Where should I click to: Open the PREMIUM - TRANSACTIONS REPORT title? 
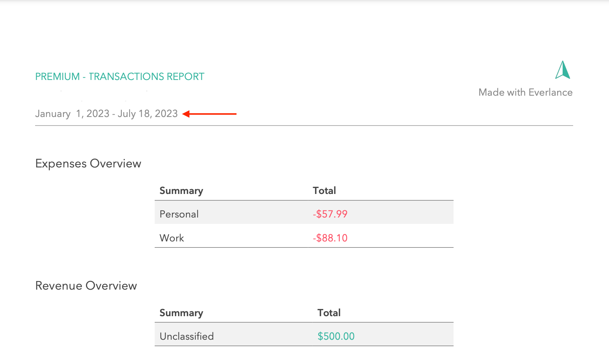pyautogui.click(x=120, y=76)
